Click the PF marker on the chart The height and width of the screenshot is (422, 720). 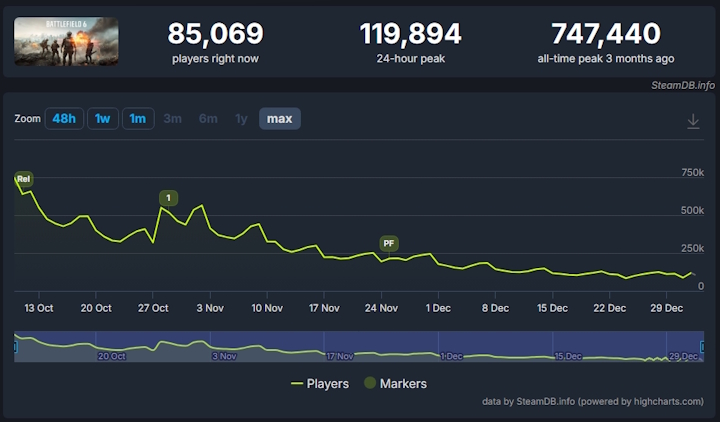coord(389,243)
